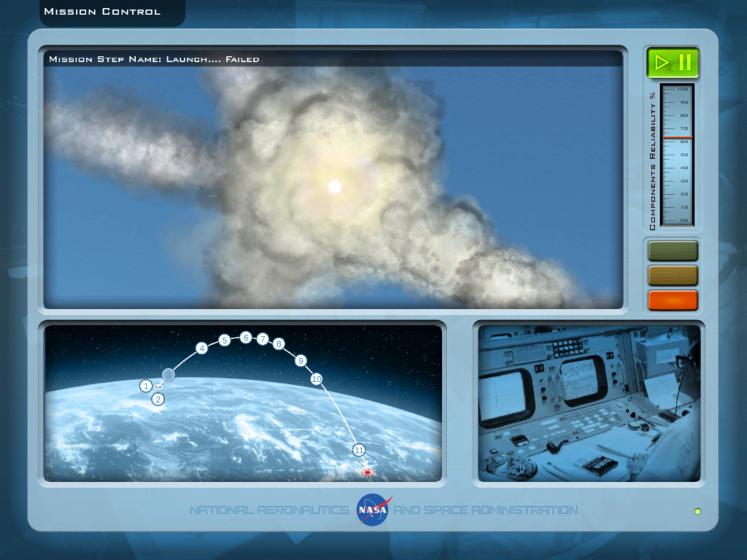Image resolution: width=747 pixels, height=560 pixels.
Task: Click the control room console image
Action: [589, 403]
